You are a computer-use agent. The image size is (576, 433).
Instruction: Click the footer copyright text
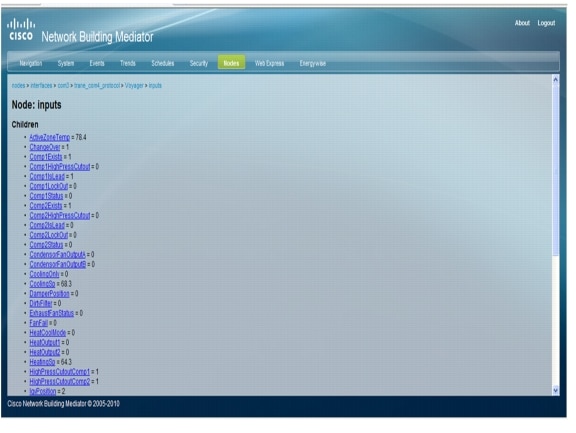tap(63, 404)
